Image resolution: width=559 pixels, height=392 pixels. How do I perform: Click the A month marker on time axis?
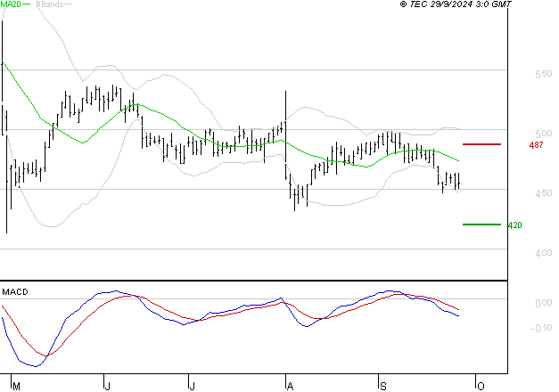point(290,387)
